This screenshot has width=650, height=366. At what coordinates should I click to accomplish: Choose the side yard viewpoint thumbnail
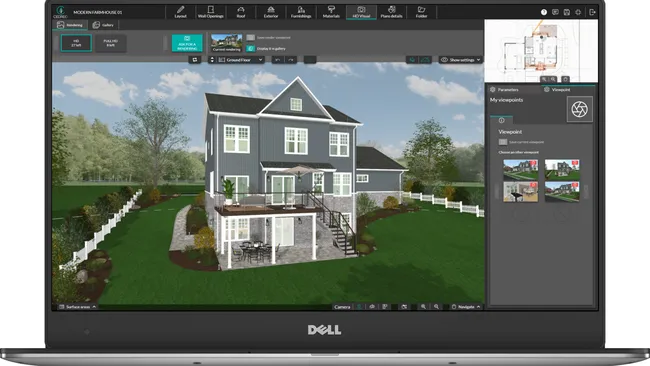(x=562, y=192)
